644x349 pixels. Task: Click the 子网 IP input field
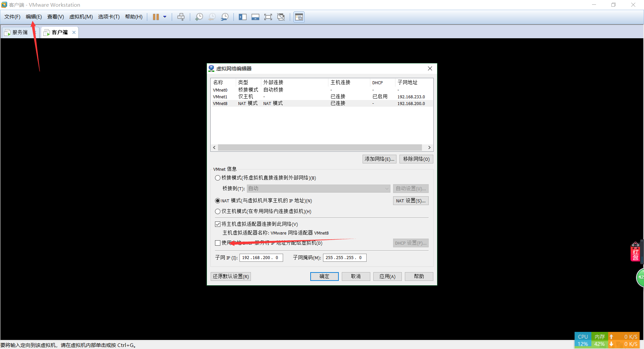point(261,258)
